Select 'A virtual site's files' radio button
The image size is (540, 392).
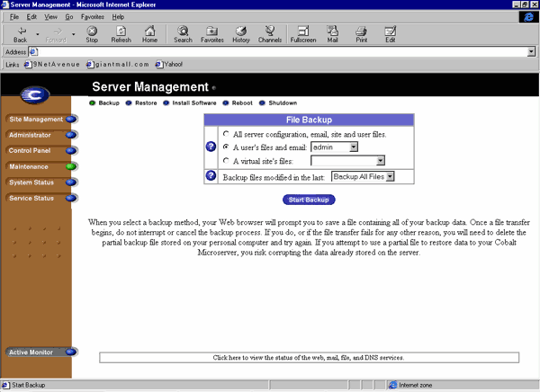(x=226, y=160)
